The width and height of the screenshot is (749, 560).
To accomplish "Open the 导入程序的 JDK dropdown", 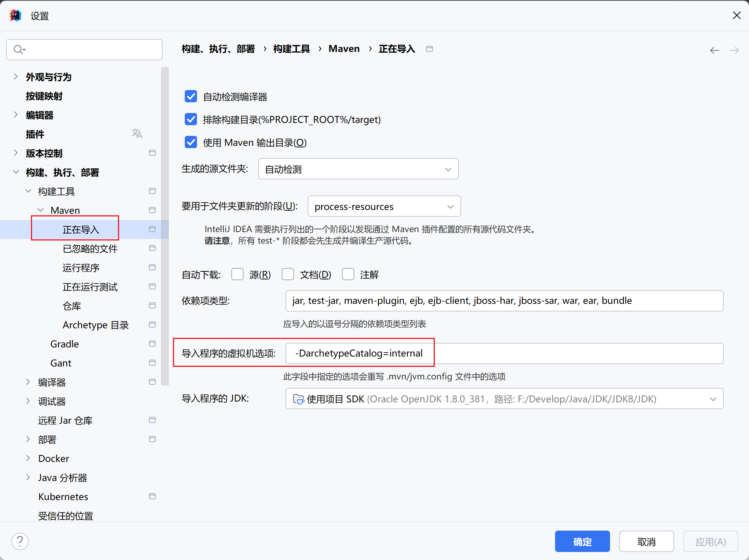I will pyautogui.click(x=504, y=399).
